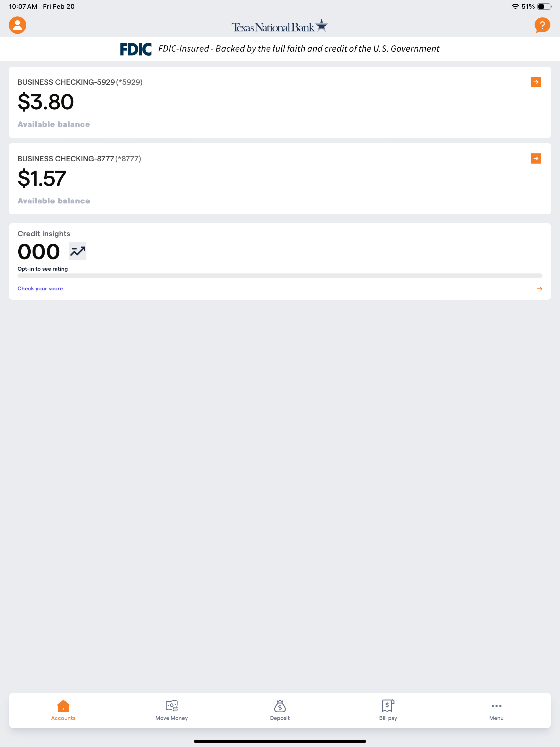Tap the Texas National Bank logo

tap(280, 26)
